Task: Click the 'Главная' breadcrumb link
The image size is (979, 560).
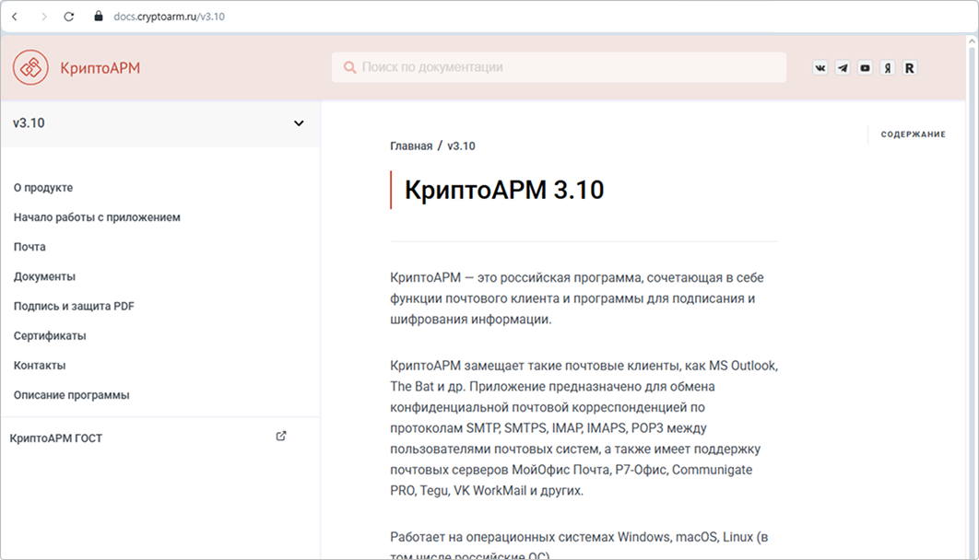Action: pos(411,146)
